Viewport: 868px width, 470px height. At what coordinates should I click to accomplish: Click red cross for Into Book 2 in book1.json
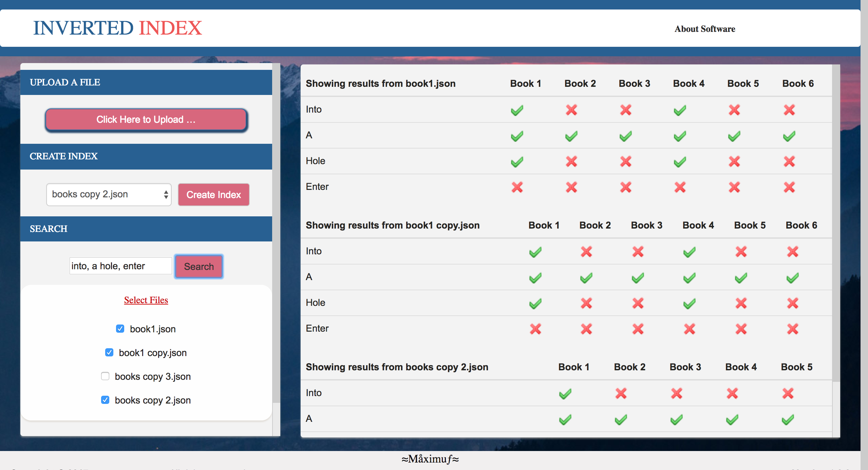pos(571,110)
